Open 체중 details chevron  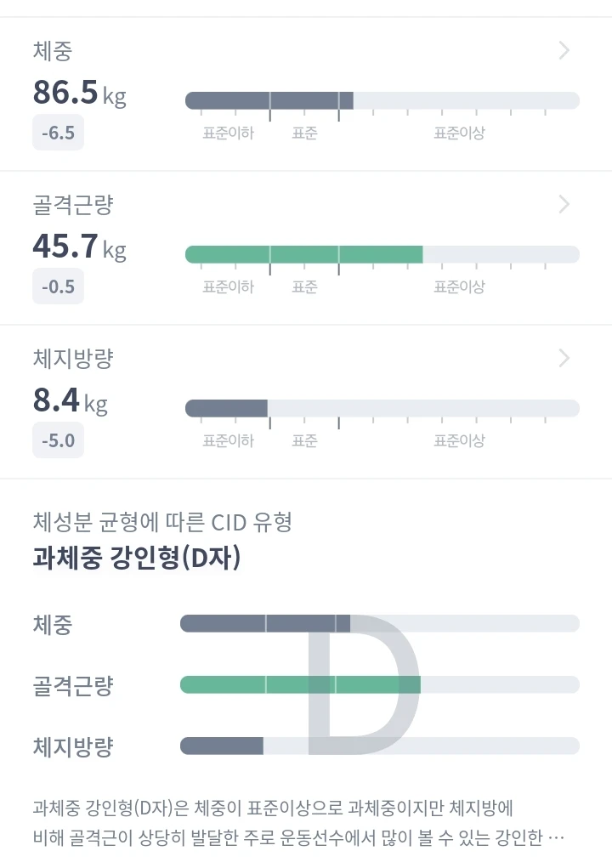pyautogui.click(x=564, y=50)
